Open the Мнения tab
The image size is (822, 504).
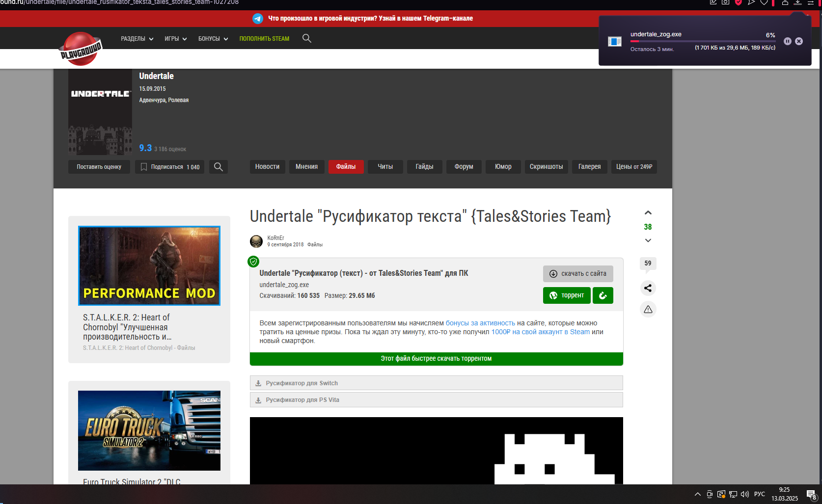click(x=307, y=167)
